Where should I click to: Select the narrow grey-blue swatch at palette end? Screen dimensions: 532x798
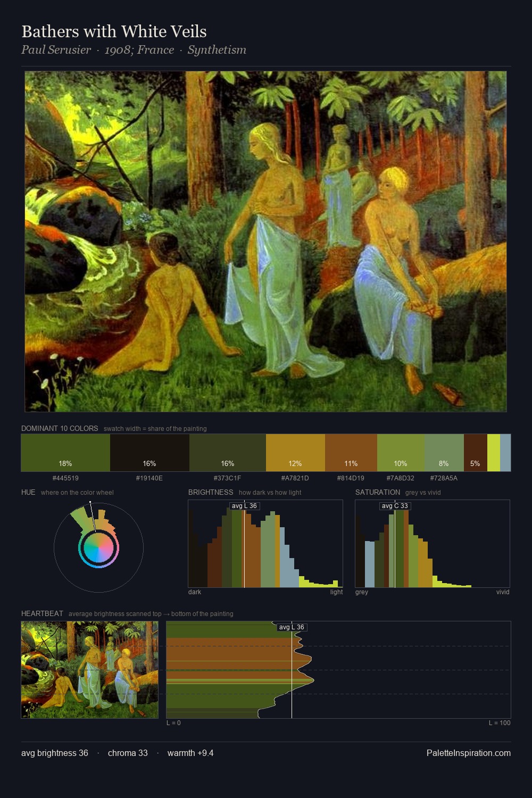(505, 453)
